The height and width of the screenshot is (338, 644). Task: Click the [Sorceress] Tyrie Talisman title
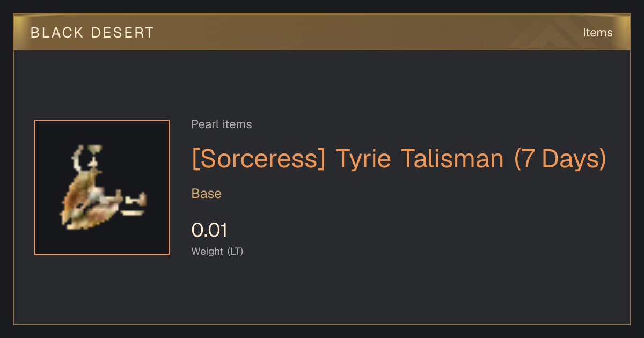pyautogui.click(x=399, y=159)
